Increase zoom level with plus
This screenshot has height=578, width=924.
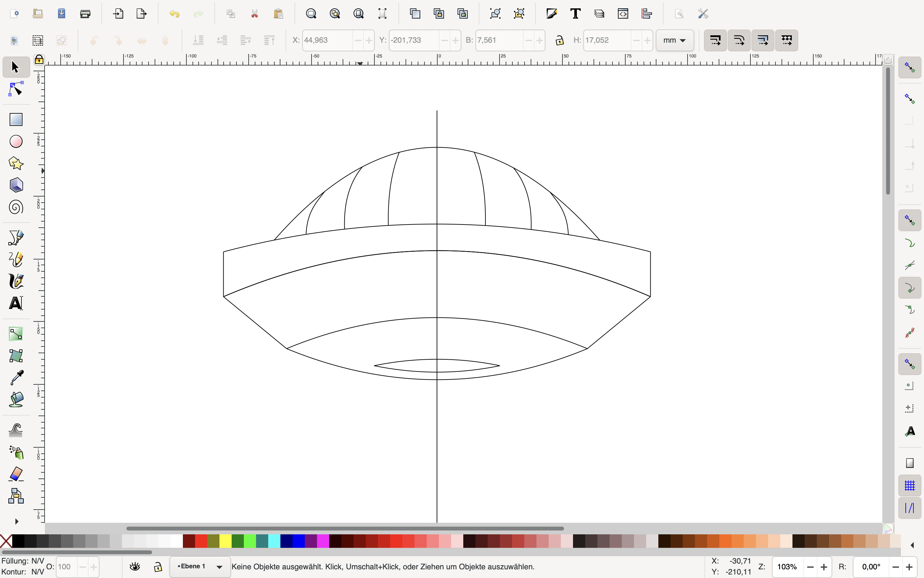point(824,567)
